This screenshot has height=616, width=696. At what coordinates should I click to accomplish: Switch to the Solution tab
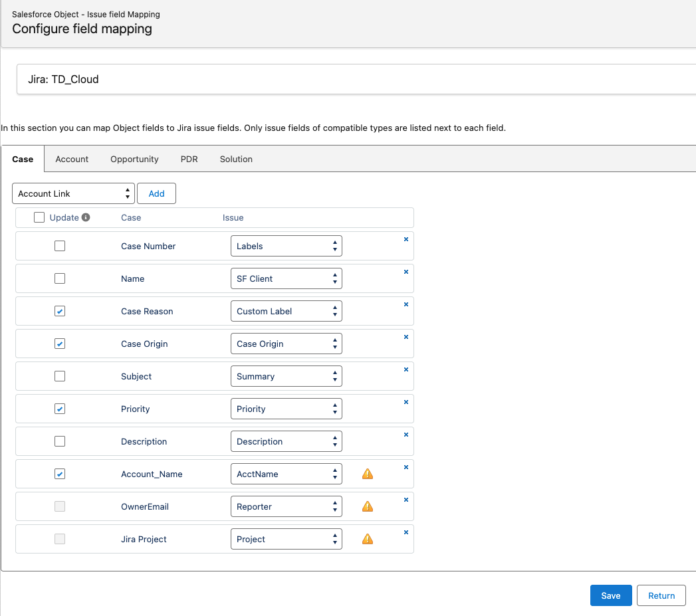coord(236,159)
